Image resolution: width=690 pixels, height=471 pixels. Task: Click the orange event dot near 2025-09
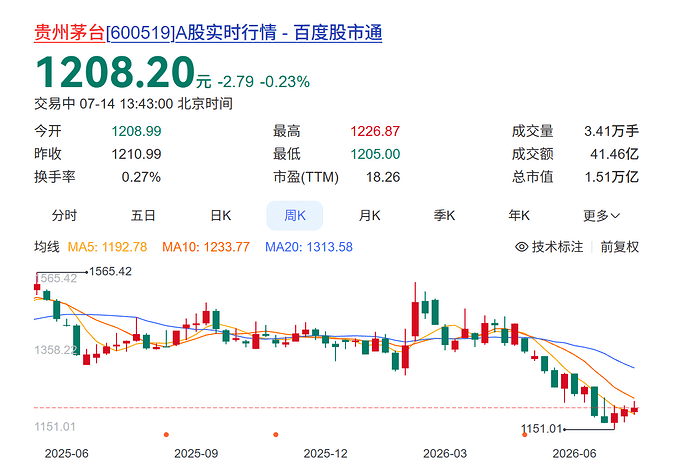pyautogui.click(x=166, y=434)
